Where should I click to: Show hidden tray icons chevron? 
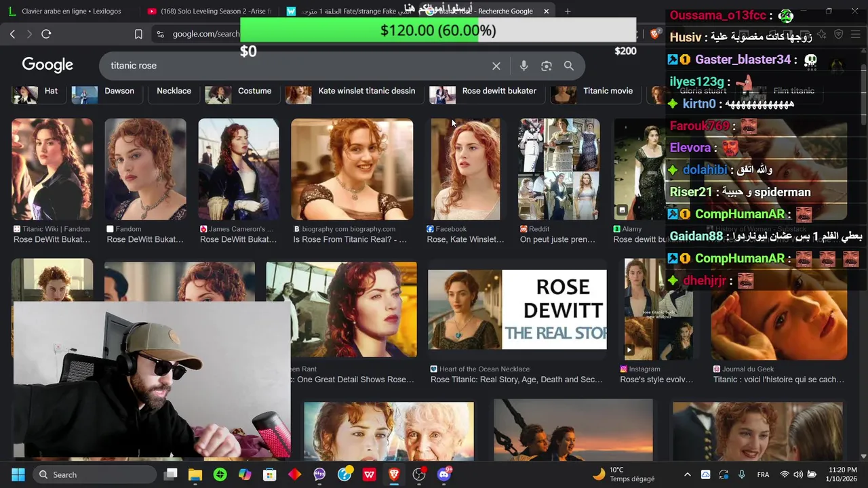point(688,474)
